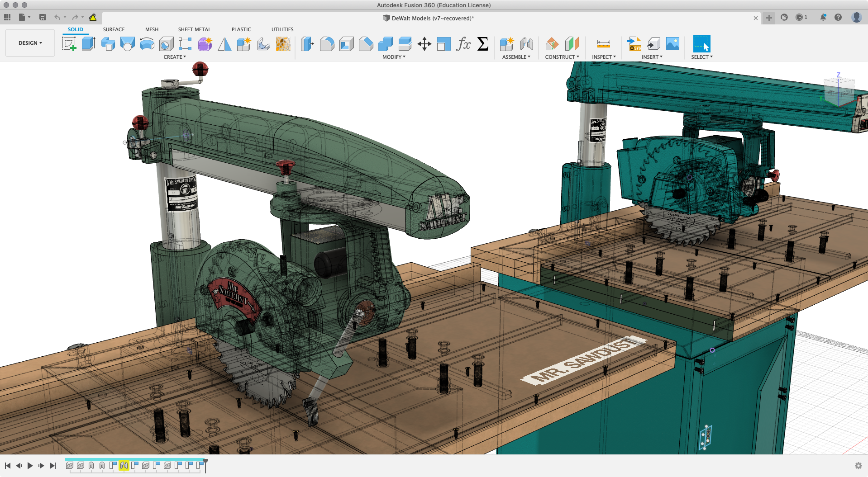Undo the last action
Screen dimensions: 868x477
click(x=57, y=17)
